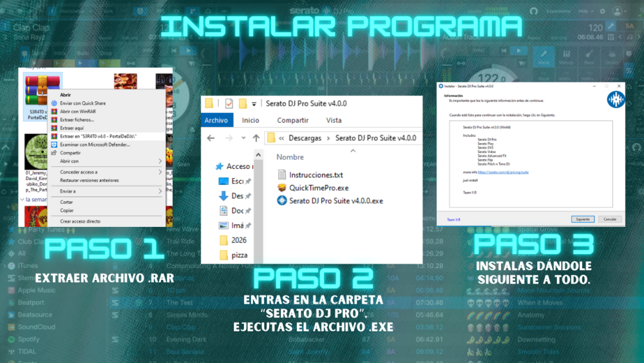Open the 2026 folder in sidebar
The image size is (644, 363).
[239, 240]
